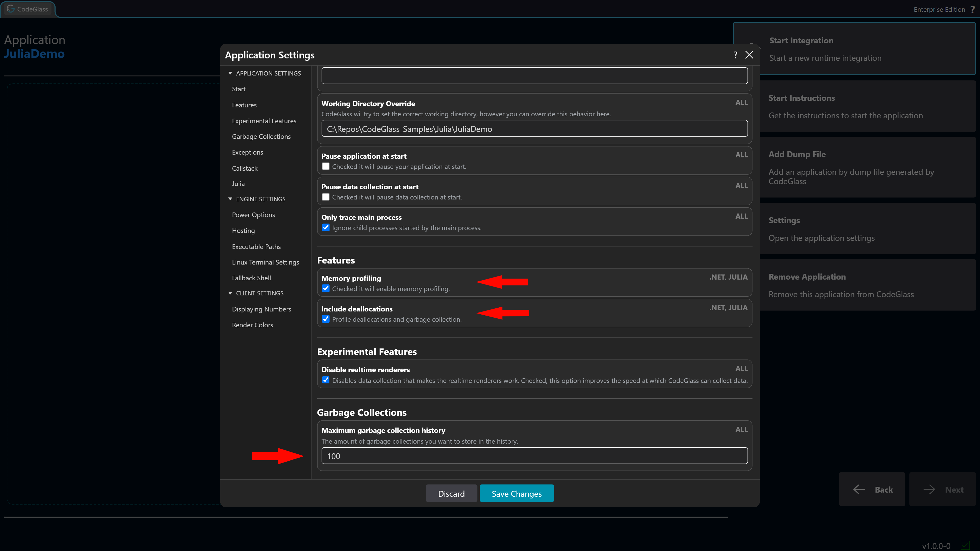Open Displaying Numbers client settings

pos(262,309)
